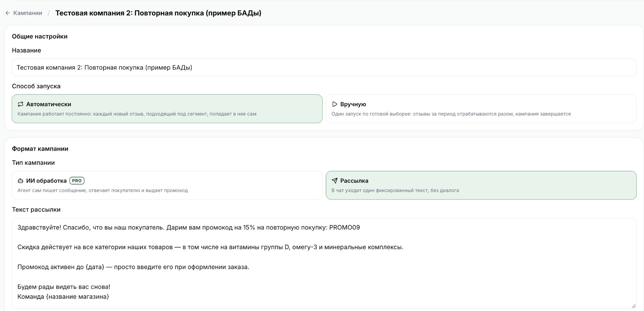The width and height of the screenshot is (644, 311).
Task: Click the PRO badge next to ИИ обработка
Action: 77,181
